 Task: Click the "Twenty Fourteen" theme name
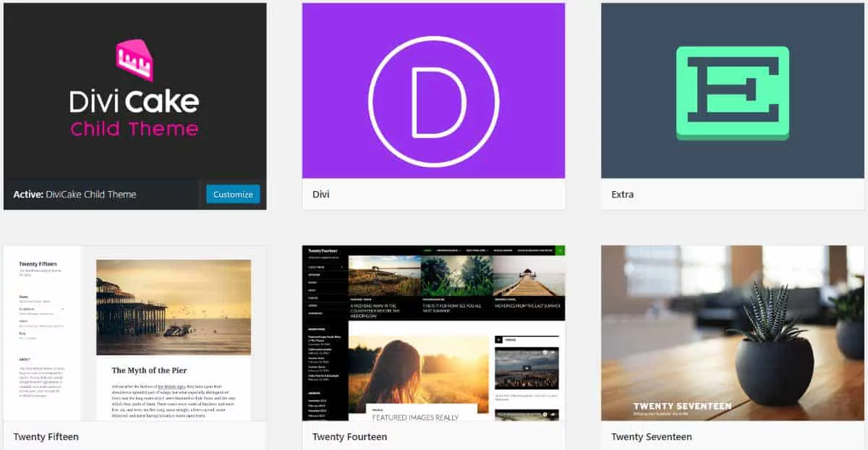[349, 437]
